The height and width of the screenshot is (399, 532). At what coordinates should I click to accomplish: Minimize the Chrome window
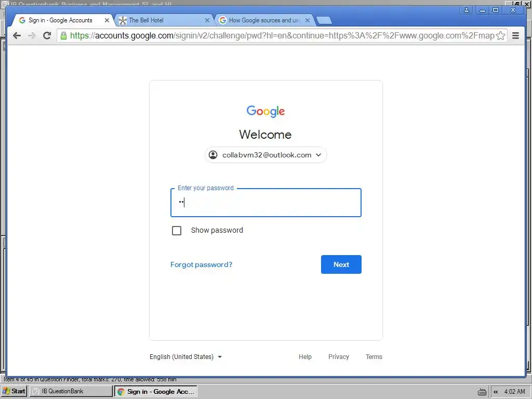pos(483,10)
